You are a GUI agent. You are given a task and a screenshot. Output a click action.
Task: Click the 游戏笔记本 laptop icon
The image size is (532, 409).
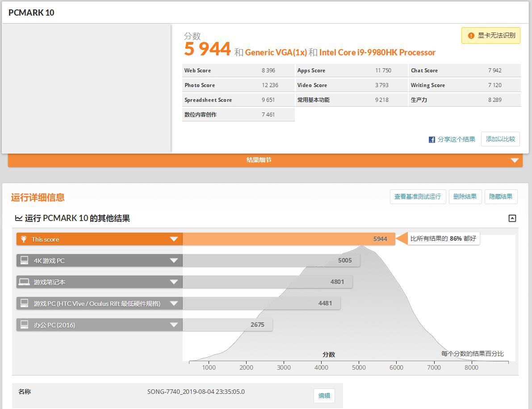pos(24,282)
